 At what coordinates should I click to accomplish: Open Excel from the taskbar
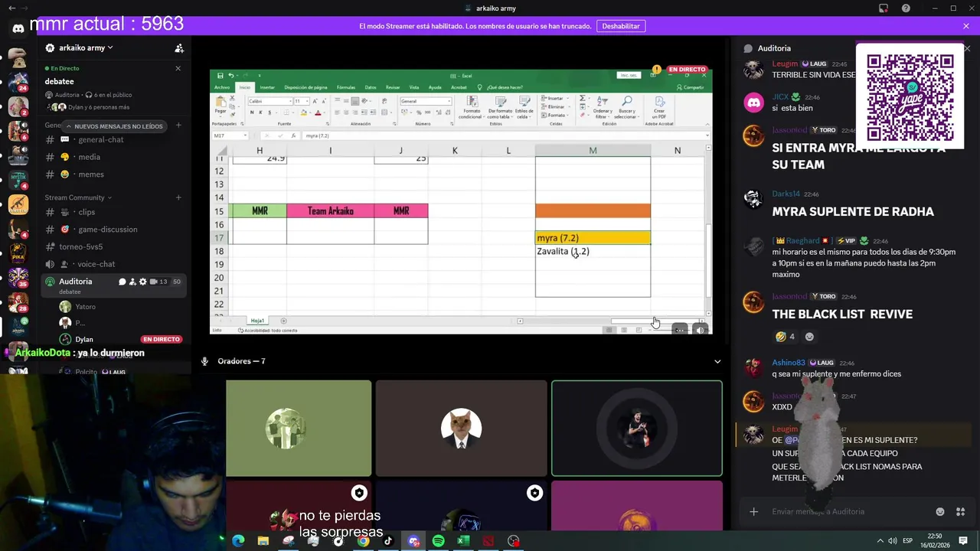point(463,541)
